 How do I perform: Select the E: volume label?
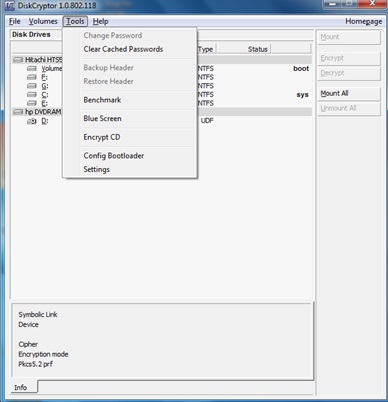tap(45, 103)
